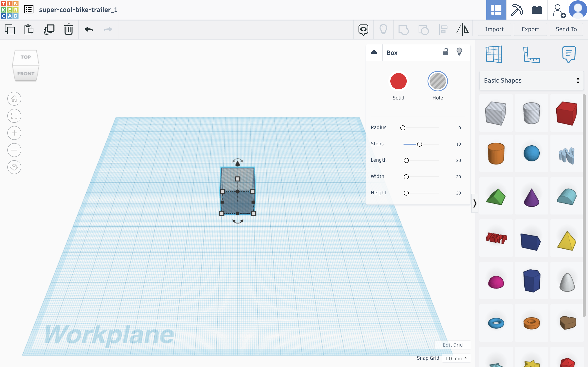Expand the Basic Shapes dropdown
The image size is (588, 367).
[x=578, y=80]
